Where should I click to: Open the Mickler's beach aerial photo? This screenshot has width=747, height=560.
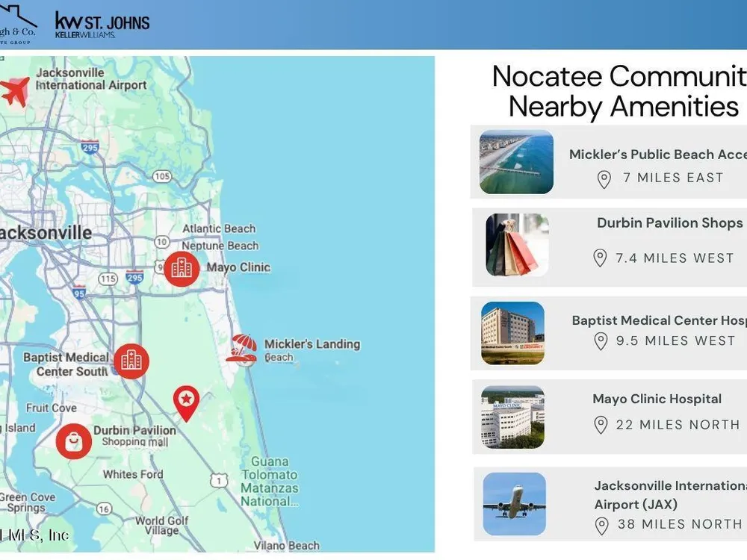click(516, 162)
